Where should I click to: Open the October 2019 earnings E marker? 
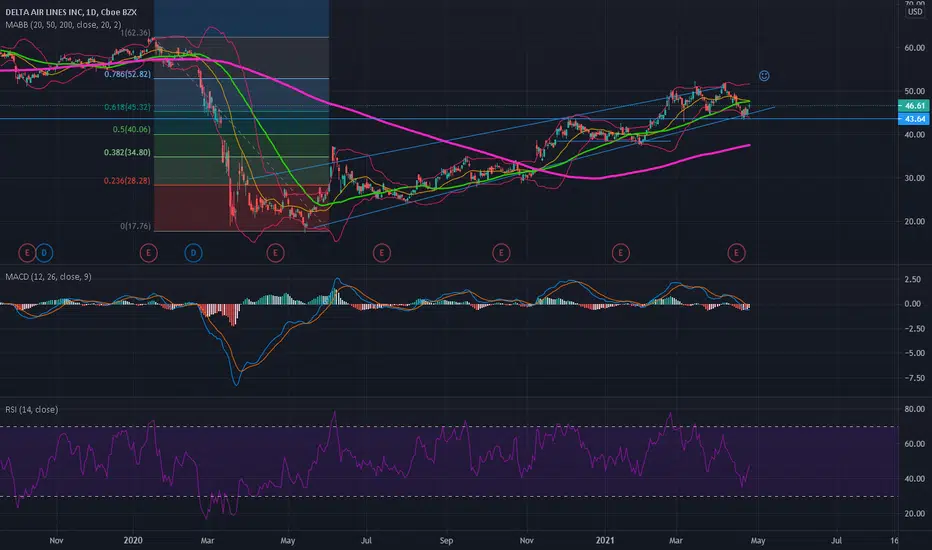coord(27,253)
